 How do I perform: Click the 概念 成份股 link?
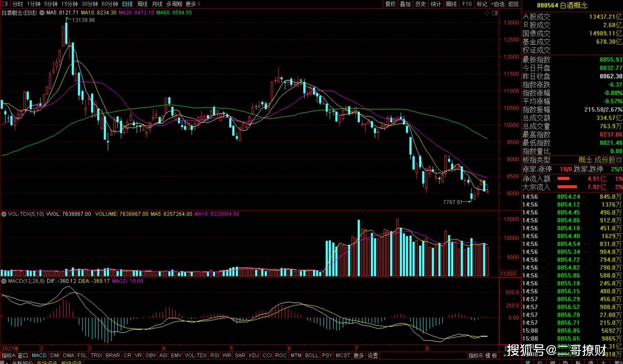(x=597, y=160)
